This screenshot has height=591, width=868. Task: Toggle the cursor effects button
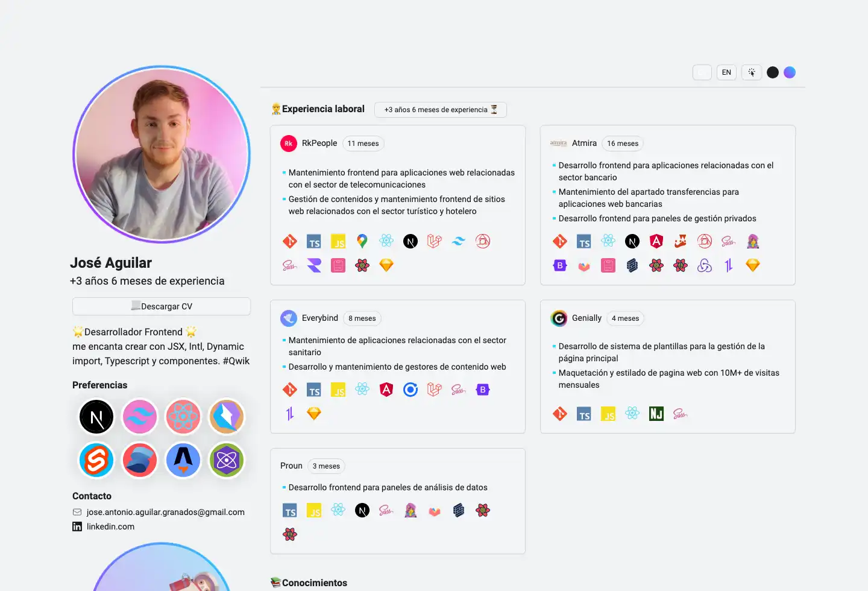pos(752,72)
